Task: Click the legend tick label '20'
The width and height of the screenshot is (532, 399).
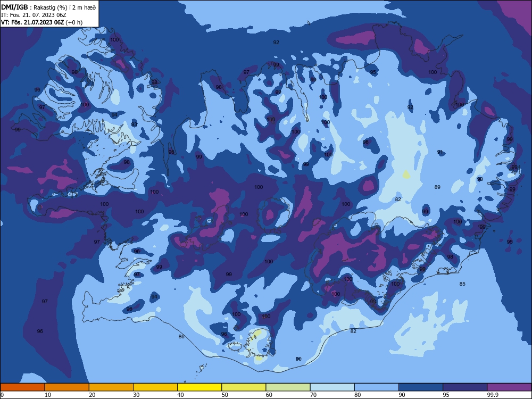Action: coord(92,395)
